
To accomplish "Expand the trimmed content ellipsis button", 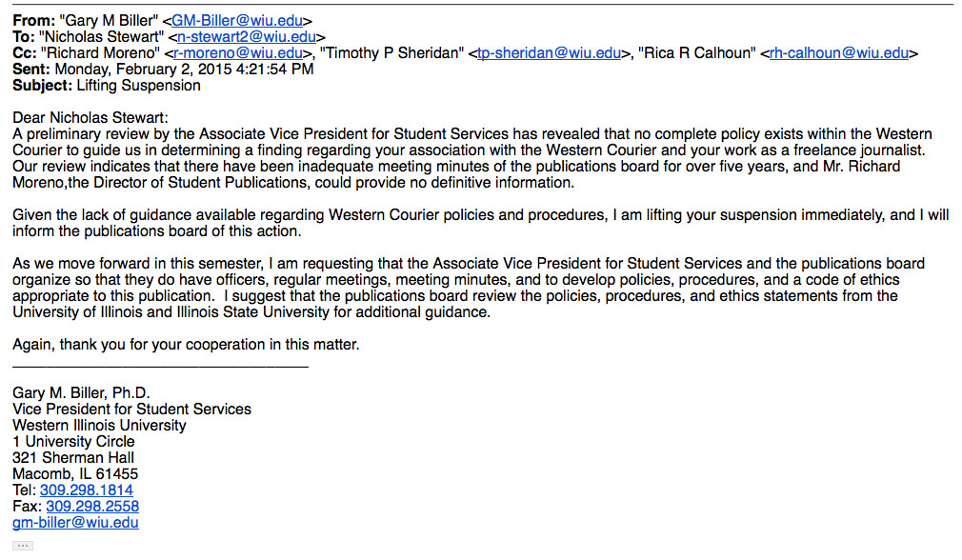I will click(x=23, y=546).
